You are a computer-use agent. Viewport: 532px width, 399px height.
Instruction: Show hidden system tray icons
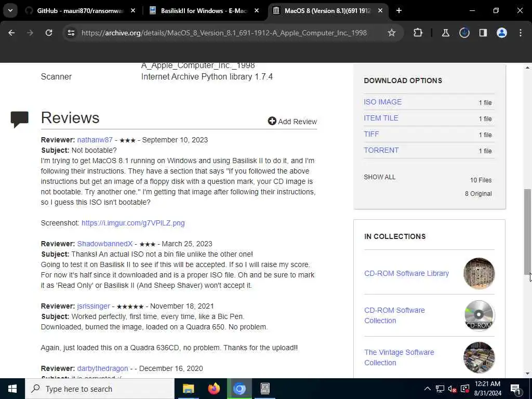[428, 389]
